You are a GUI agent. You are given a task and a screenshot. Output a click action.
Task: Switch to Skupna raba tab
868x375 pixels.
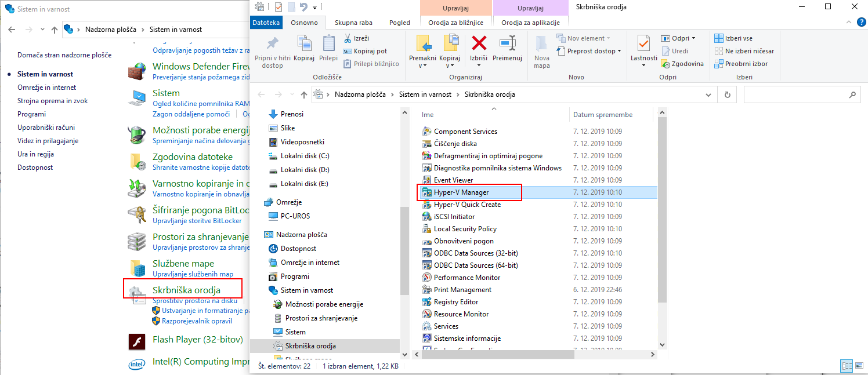point(353,23)
